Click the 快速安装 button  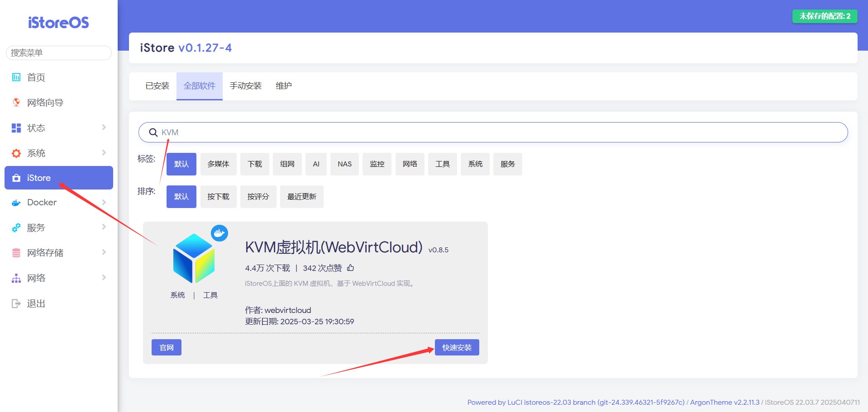click(x=457, y=347)
